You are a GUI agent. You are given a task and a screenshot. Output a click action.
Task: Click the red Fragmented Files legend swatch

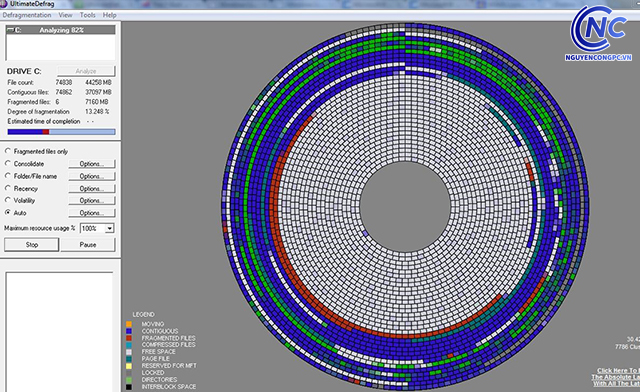pos(129,338)
